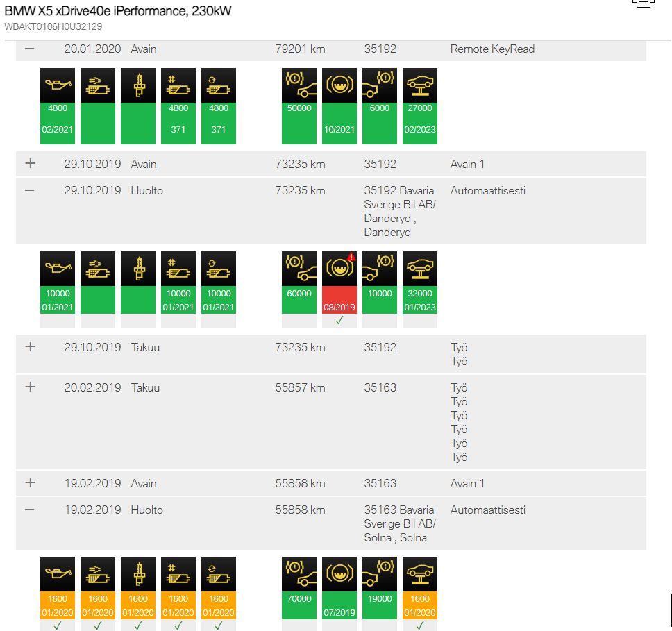Click rear brake pads icon showing 19000
This screenshot has height=631, width=672.
[380, 574]
